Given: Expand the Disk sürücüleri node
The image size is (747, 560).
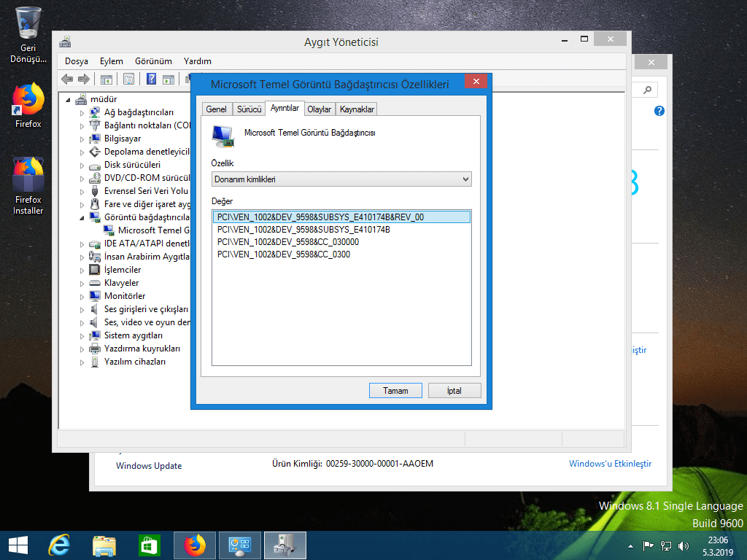Looking at the screenshot, I should (82, 166).
